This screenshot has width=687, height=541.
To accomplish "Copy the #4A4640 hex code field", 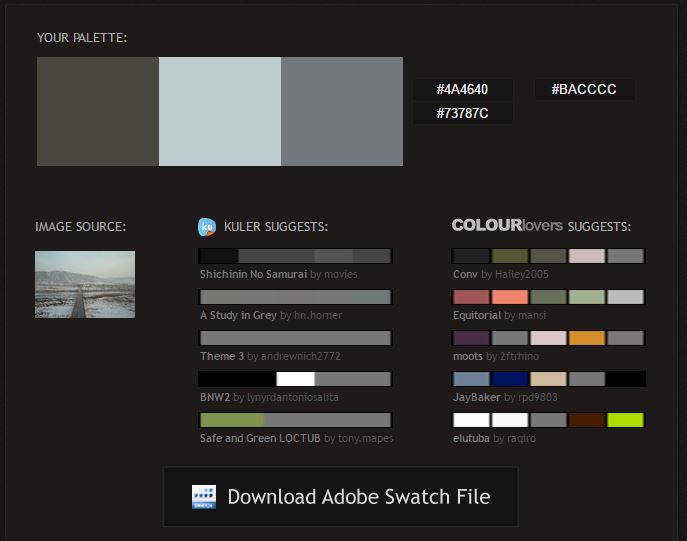I will point(463,89).
